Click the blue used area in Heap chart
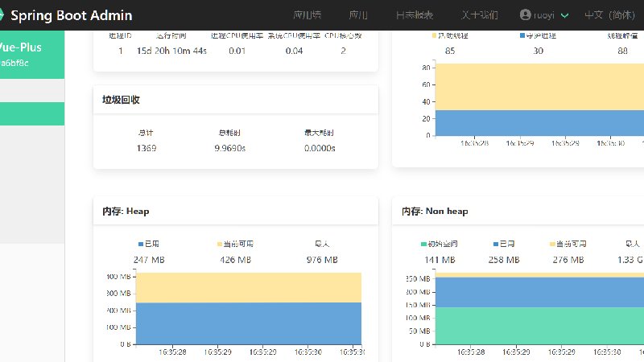The image size is (644, 362). 249,323
